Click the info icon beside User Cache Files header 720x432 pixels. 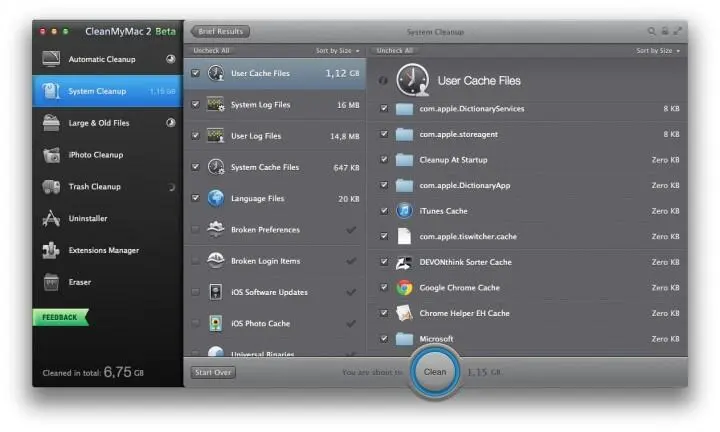tap(383, 81)
